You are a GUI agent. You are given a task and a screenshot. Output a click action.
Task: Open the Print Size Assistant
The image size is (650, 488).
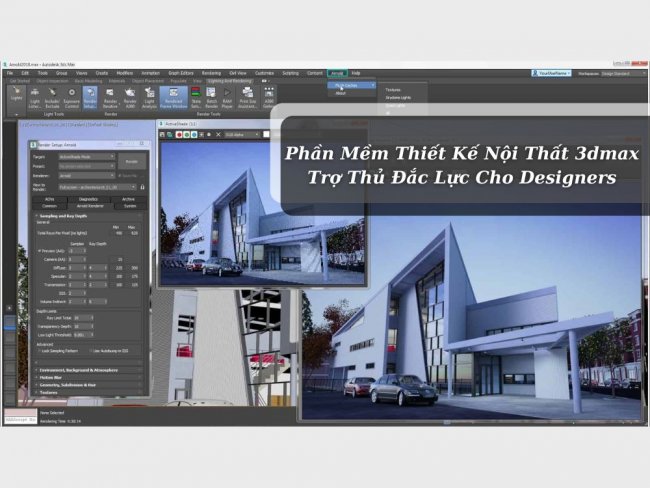[247, 98]
